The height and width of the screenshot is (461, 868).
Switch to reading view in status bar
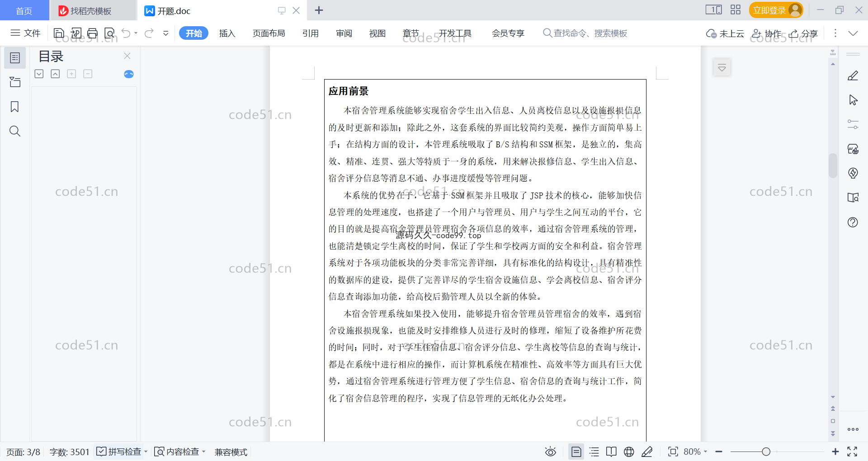[611, 452]
